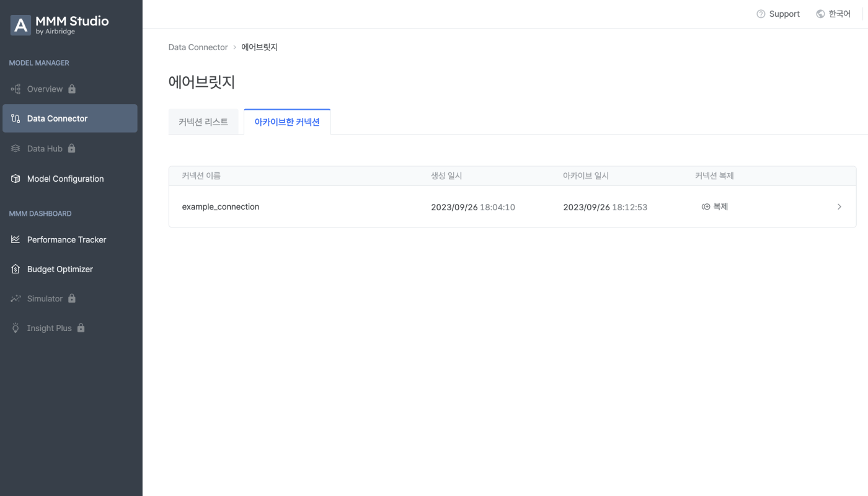The image size is (868, 496).
Task: Select the Overview sidebar item
Action: coord(70,89)
